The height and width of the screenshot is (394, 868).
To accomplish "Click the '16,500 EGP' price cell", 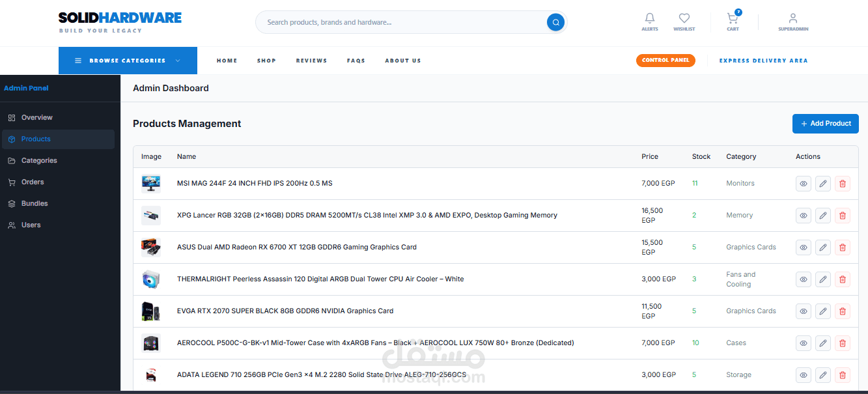I will click(x=652, y=216).
